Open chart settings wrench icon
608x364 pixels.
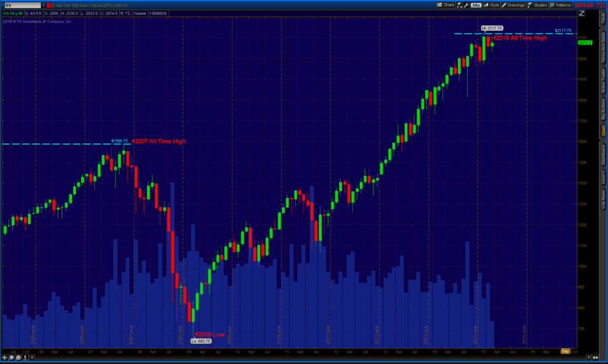pos(467,5)
